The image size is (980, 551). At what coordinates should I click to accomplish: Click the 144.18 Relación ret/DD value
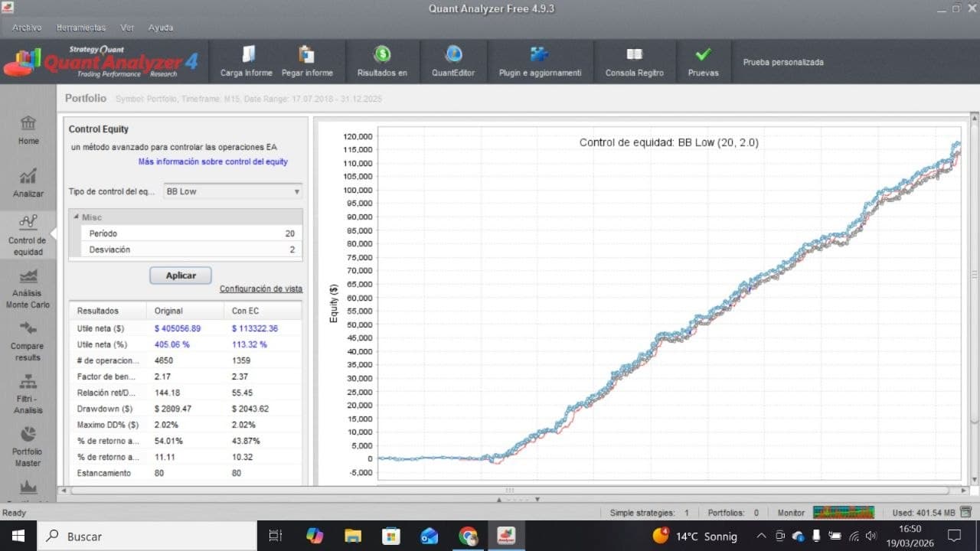166,393
